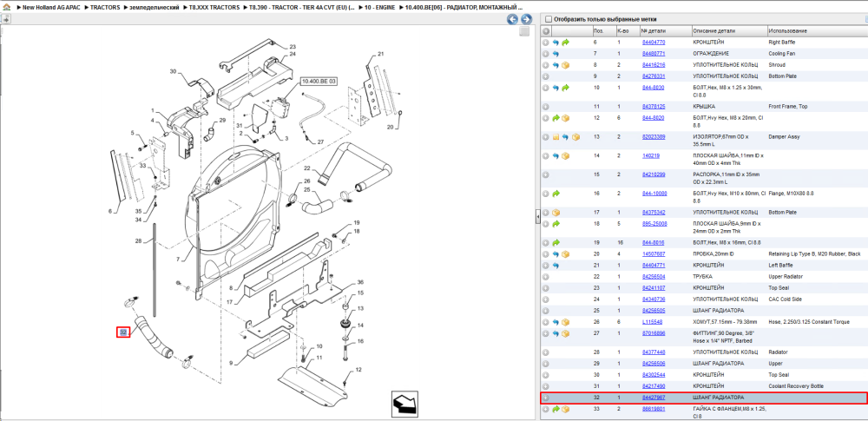Screen dimensions: 868x421
Task: Click the green arrow icon on row 12
Action: pyautogui.click(x=556, y=118)
